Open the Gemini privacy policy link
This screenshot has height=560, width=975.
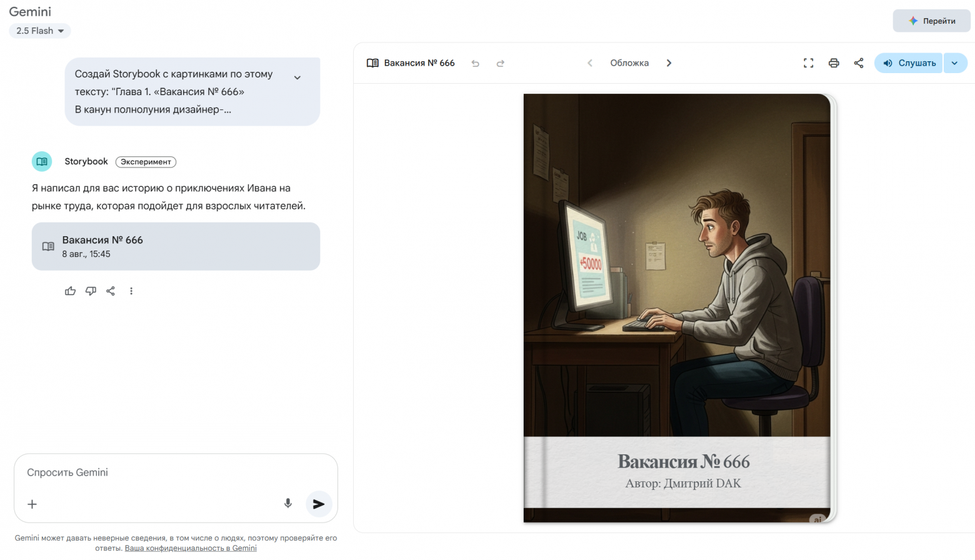click(190, 548)
